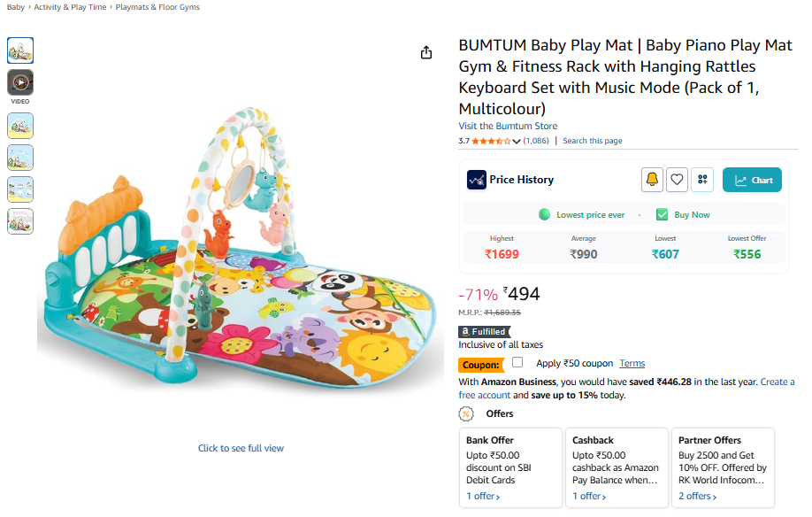This screenshot has width=812, height=517.
Task: Click the similar products grid icon
Action: [702, 180]
